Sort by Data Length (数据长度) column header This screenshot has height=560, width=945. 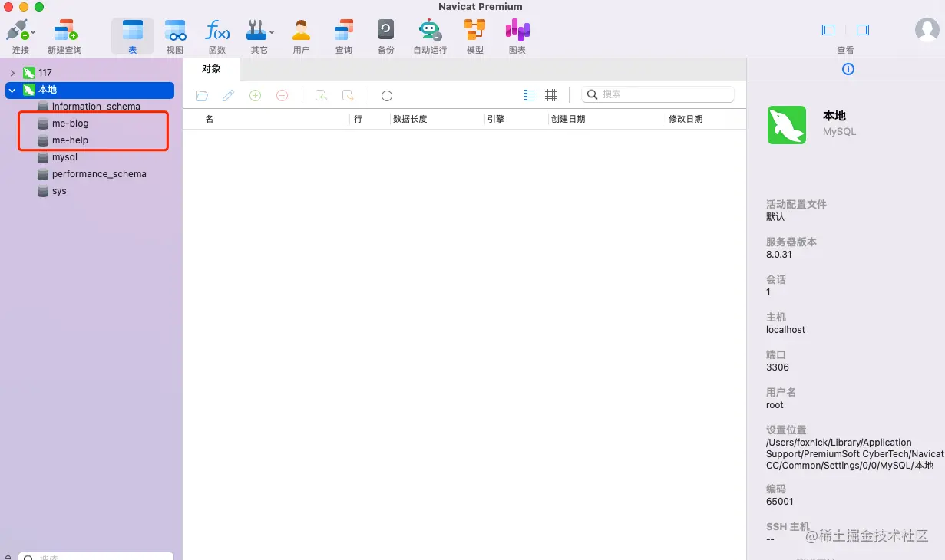pos(410,119)
